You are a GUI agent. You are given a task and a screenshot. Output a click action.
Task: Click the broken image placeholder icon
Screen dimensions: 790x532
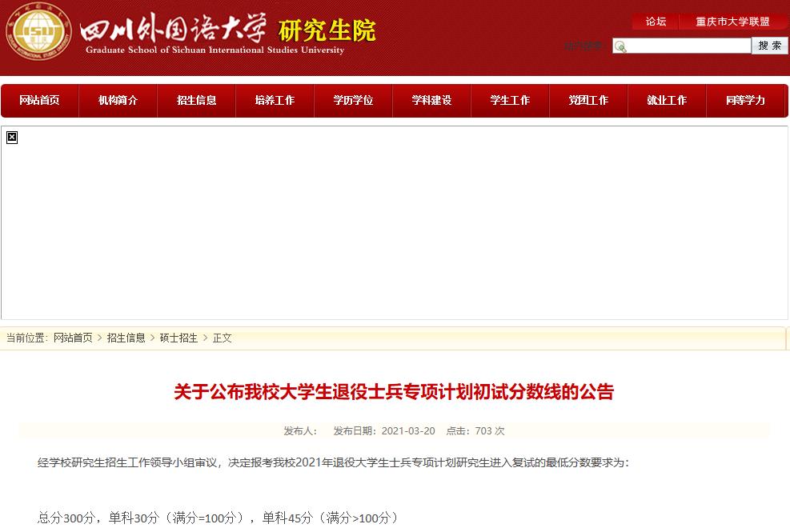[12, 138]
